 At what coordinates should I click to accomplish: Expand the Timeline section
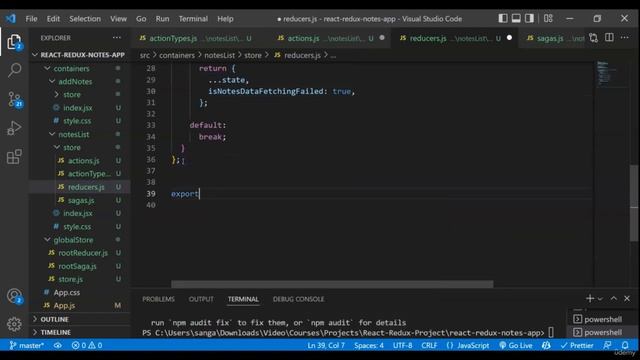click(x=80, y=332)
